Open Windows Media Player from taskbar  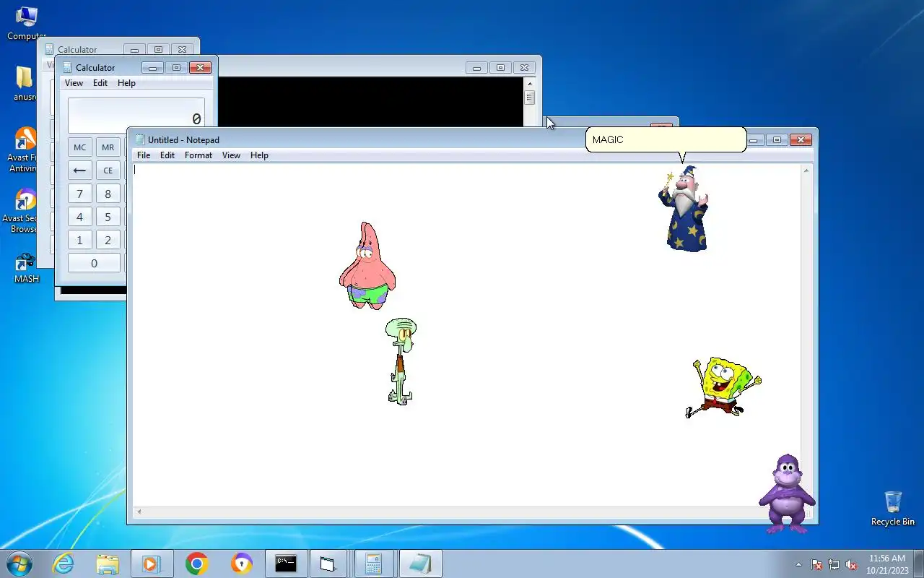click(x=152, y=564)
